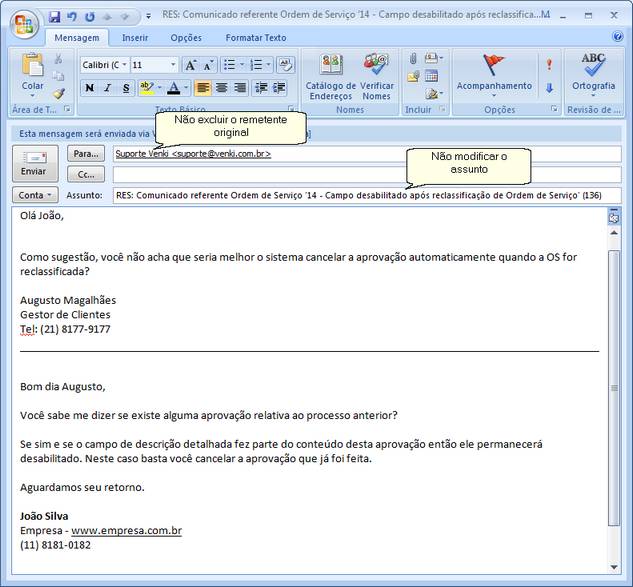Set high importance with red exclamation
The image size is (633, 587).
(x=549, y=64)
